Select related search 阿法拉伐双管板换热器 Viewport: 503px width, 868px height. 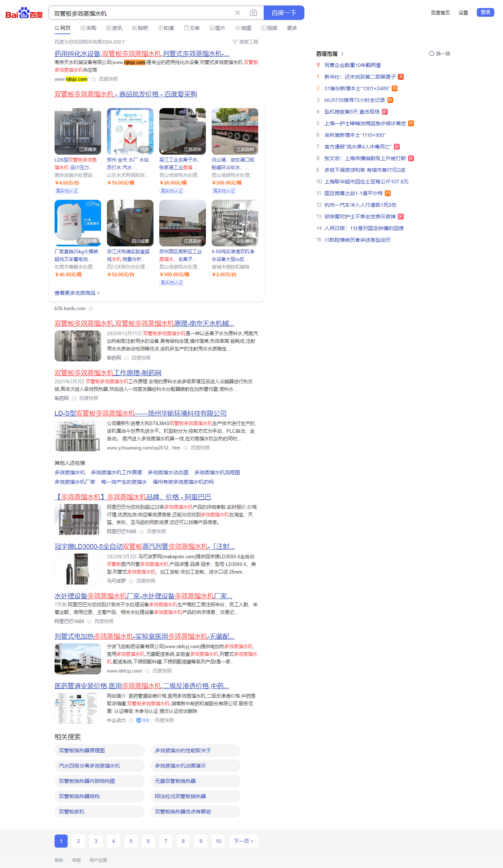(x=196, y=796)
